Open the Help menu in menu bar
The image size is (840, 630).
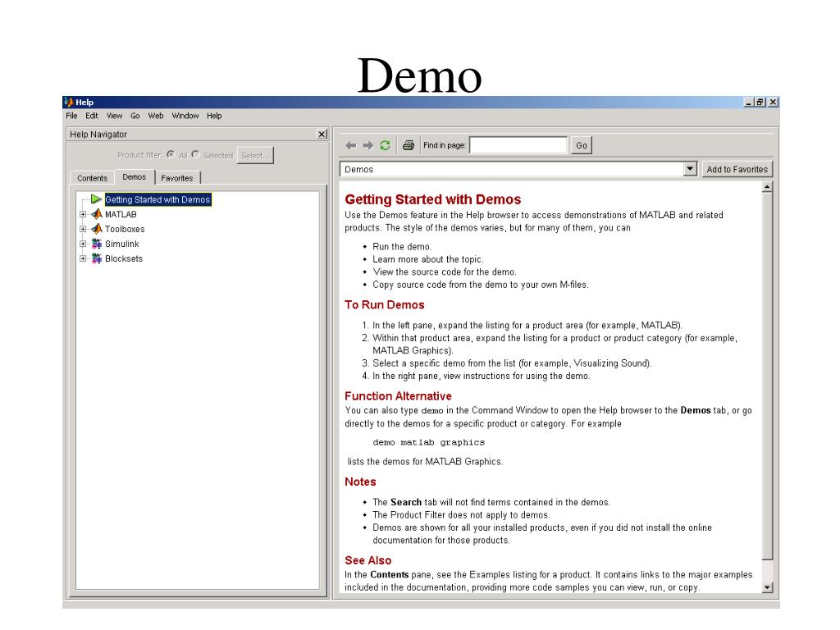coord(214,116)
